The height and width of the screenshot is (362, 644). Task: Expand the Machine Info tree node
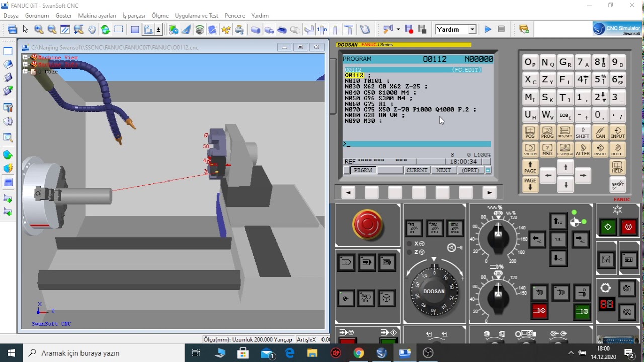click(x=25, y=65)
